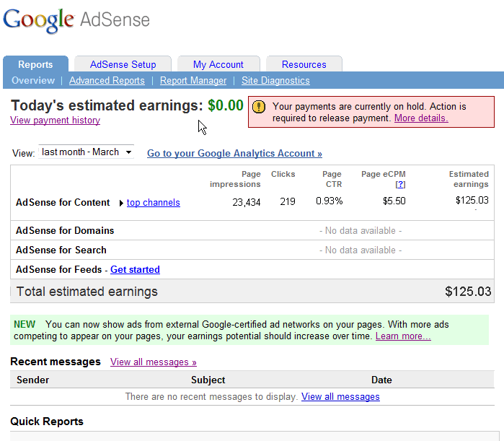Click AdSense for Content estimated earnings $125.03
Screen dimensions: 504x441
[472, 201]
